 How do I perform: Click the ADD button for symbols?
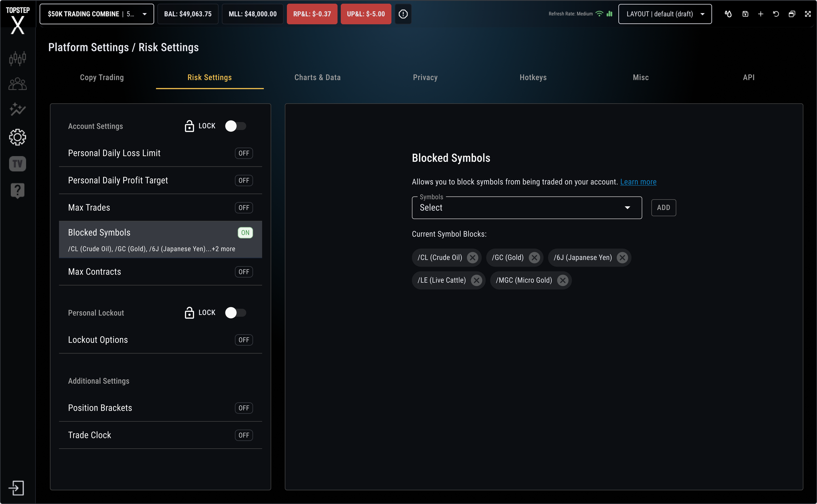[x=663, y=208]
